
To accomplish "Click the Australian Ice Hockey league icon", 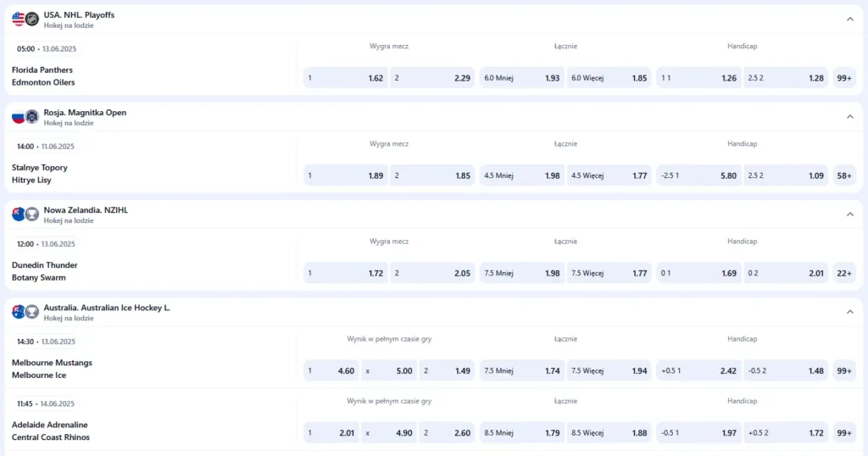I will (32, 311).
